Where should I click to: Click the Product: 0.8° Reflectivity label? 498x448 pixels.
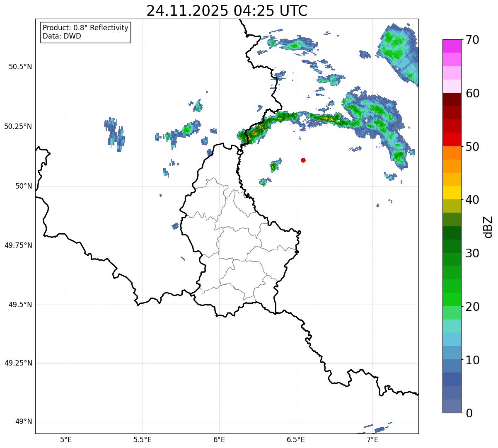coord(85,28)
